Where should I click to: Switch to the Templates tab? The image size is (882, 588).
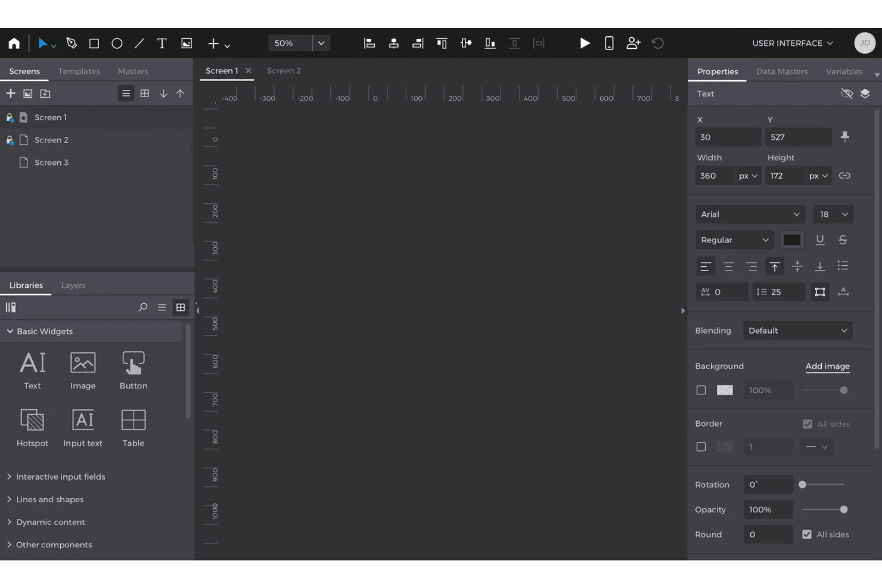[79, 71]
